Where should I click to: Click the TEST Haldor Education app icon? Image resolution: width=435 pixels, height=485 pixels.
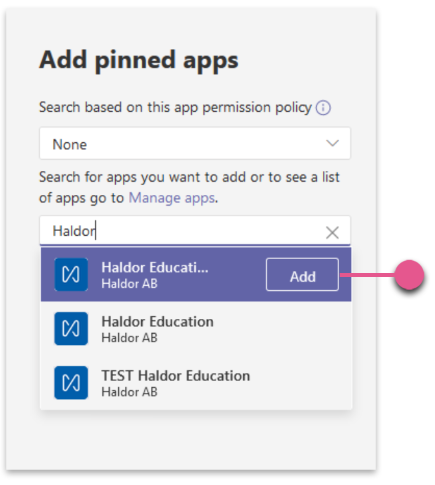click(71, 383)
